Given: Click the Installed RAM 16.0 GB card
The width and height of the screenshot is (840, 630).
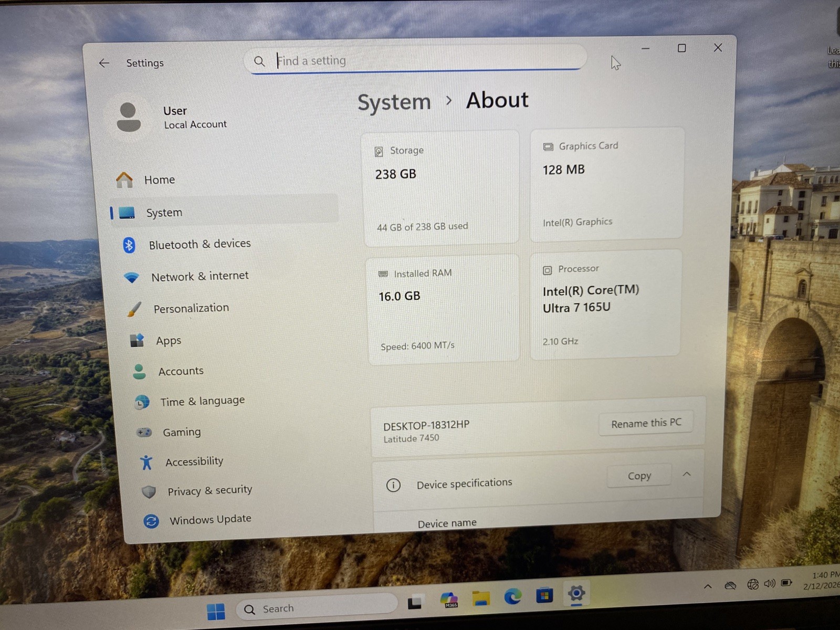Looking at the screenshot, I should pos(443,309).
